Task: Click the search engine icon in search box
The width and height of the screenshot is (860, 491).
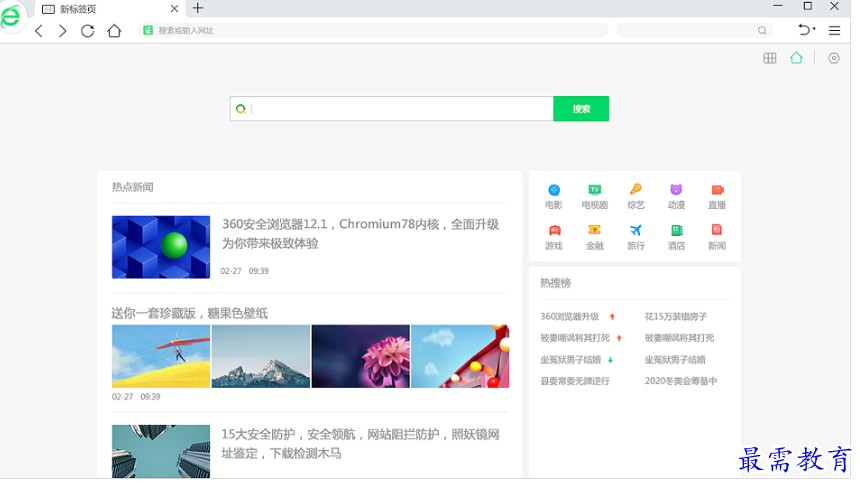Action: (x=240, y=109)
